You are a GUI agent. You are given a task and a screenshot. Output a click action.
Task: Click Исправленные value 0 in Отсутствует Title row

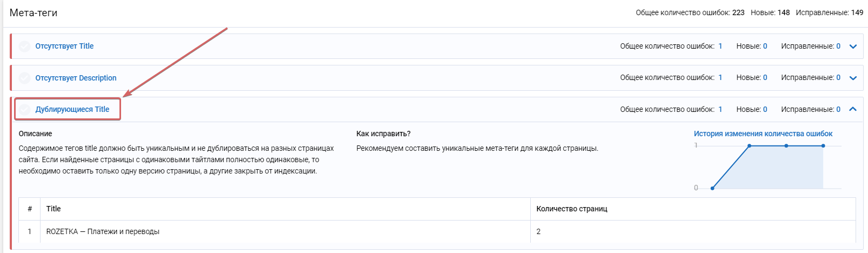tap(838, 46)
